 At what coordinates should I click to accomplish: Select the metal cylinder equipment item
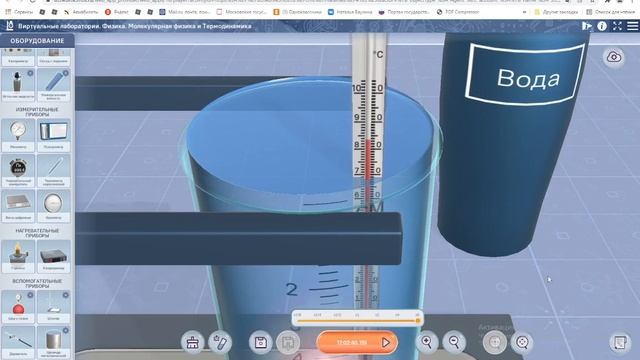coord(53,342)
